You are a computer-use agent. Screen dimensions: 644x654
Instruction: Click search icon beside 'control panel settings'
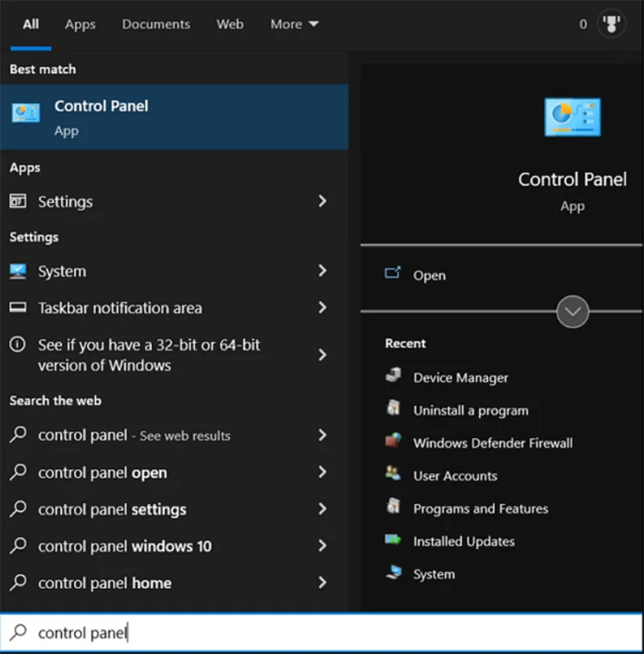[x=19, y=508]
